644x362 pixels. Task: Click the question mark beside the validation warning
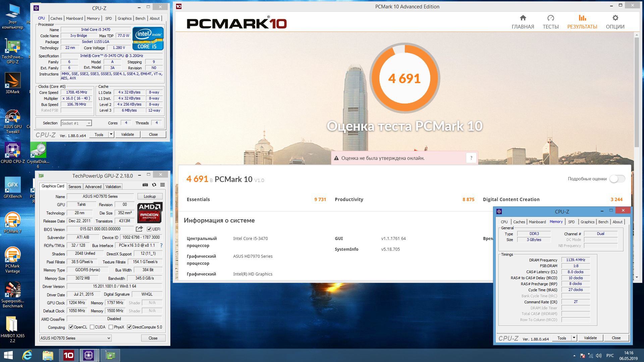point(471,158)
